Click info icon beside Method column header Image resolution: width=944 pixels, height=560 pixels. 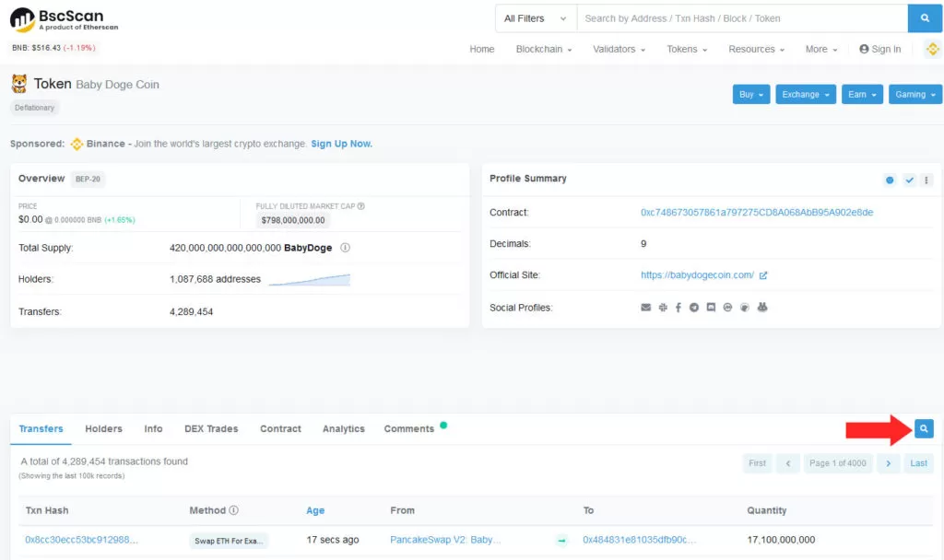pyautogui.click(x=233, y=510)
